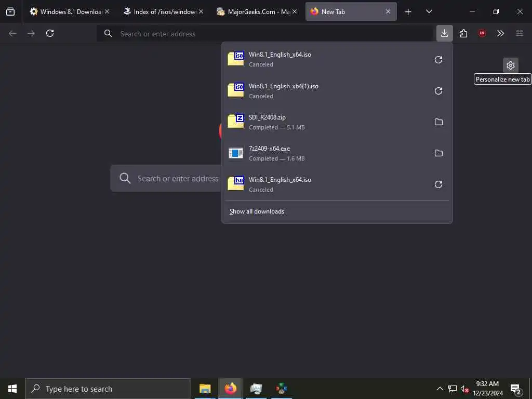Open the Extensions puzzle icon
The image size is (532, 399).
pyautogui.click(x=463, y=33)
